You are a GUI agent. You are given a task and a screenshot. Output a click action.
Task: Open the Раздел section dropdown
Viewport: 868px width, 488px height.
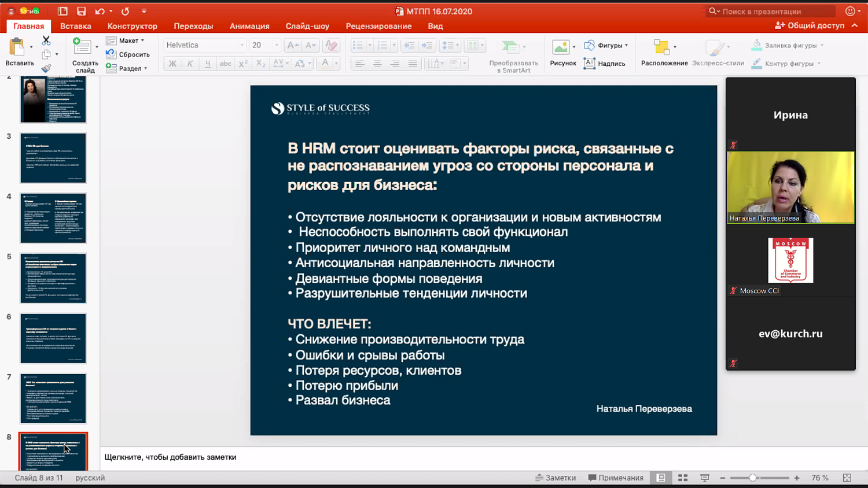click(x=127, y=68)
